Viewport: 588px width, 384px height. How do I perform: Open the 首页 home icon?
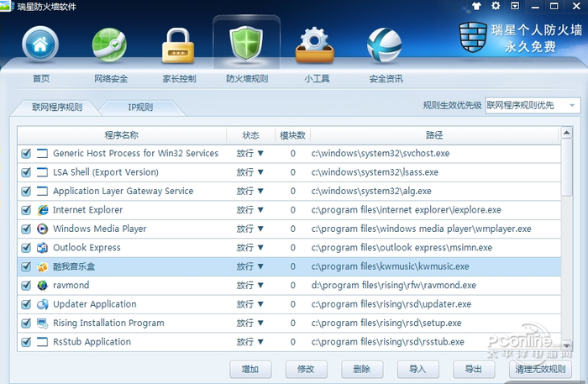pos(40,45)
